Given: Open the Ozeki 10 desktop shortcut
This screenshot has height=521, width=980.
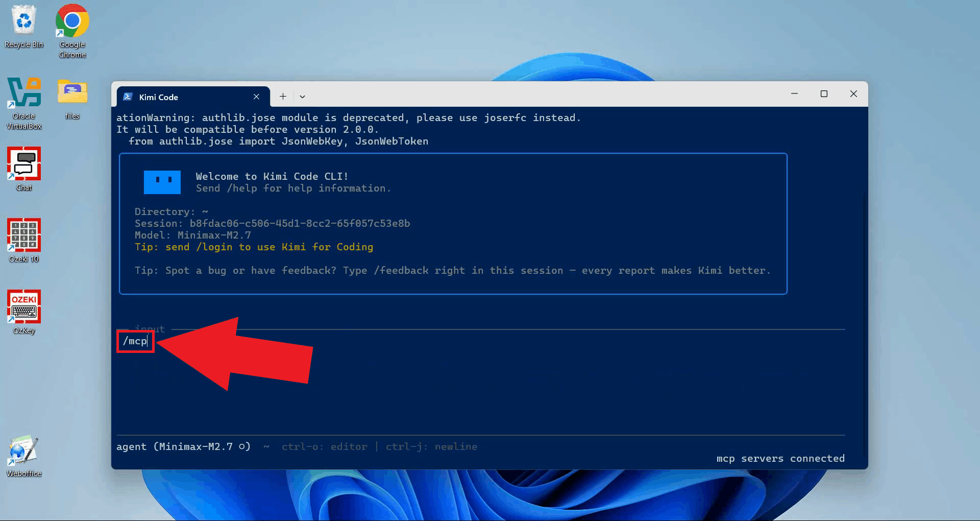Looking at the screenshot, I should point(24,241).
